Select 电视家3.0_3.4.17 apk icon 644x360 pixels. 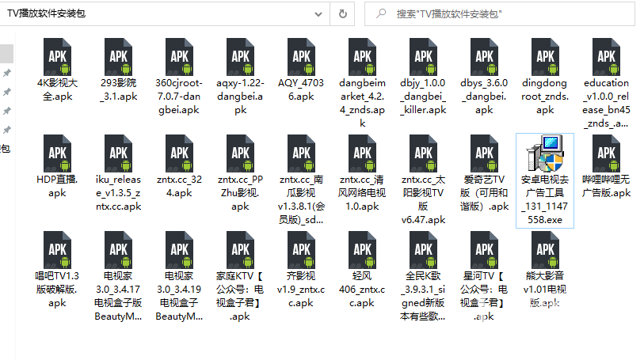pos(118,250)
